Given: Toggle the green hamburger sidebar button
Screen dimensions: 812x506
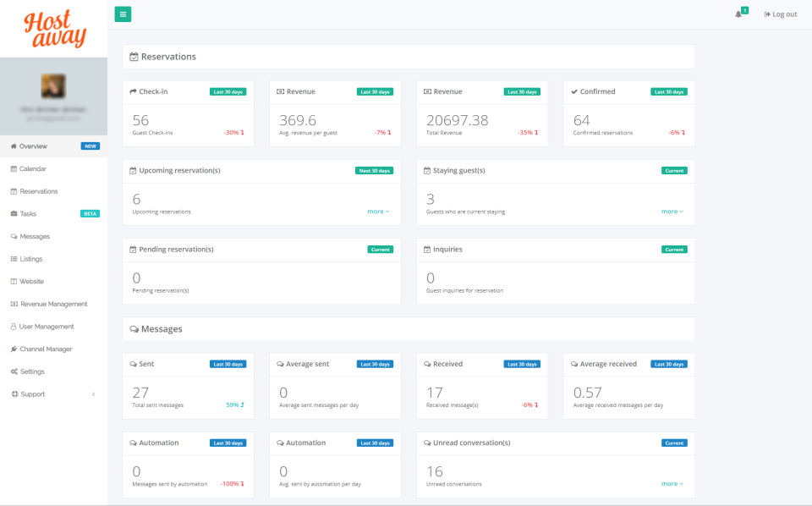Looking at the screenshot, I should [123, 14].
